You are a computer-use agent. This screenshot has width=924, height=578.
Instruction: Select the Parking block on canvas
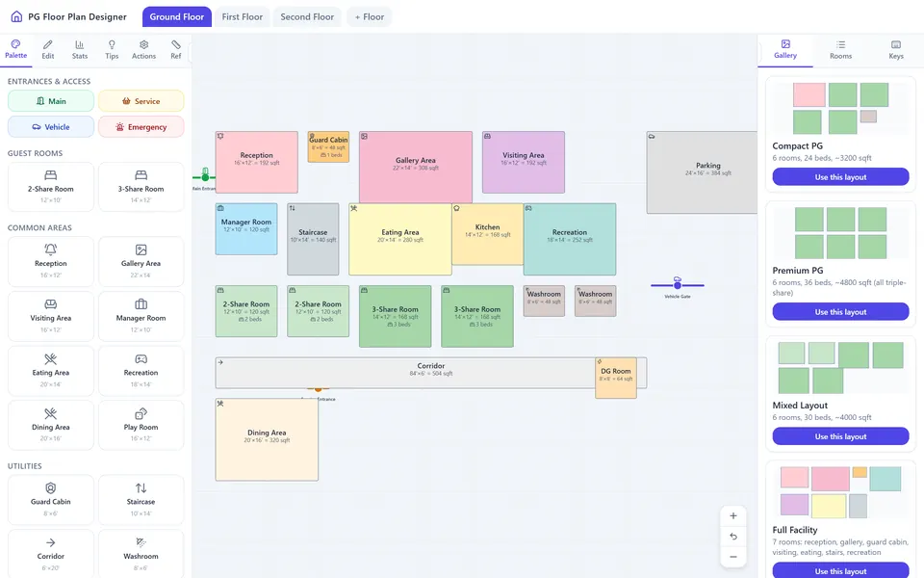pos(702,172)
